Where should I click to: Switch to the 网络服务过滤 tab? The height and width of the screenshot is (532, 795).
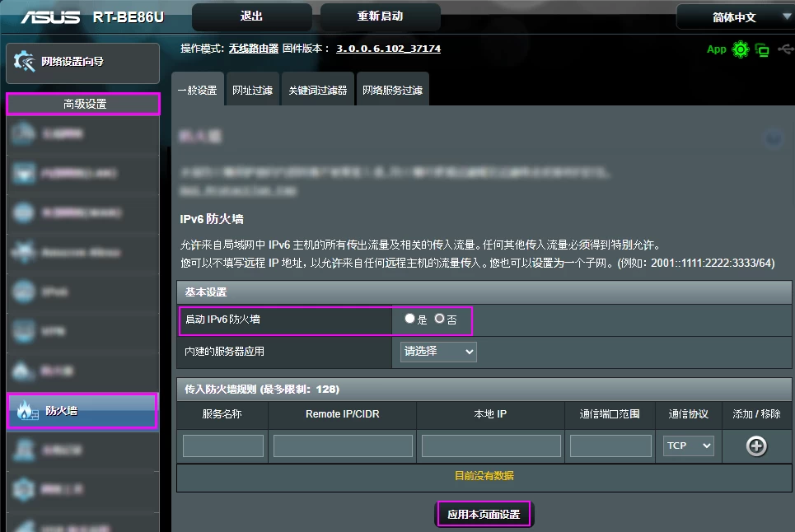391,88
